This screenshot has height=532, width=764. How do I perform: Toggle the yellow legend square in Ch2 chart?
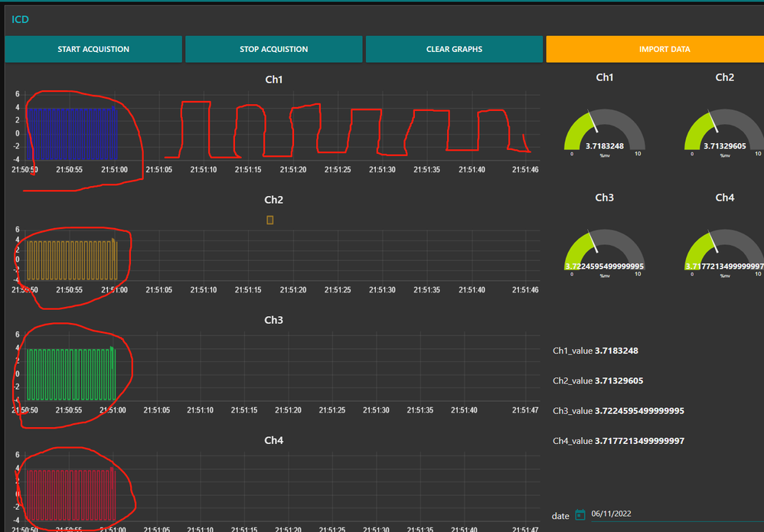270,220
